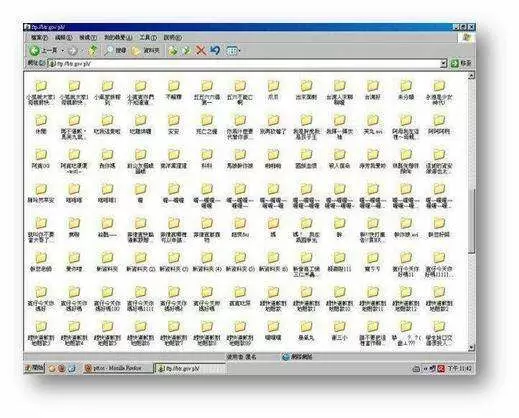The width and height of the screenshot is (519, 418).
Task: Go up one folder level icon
Action: [x=93, y=51]
